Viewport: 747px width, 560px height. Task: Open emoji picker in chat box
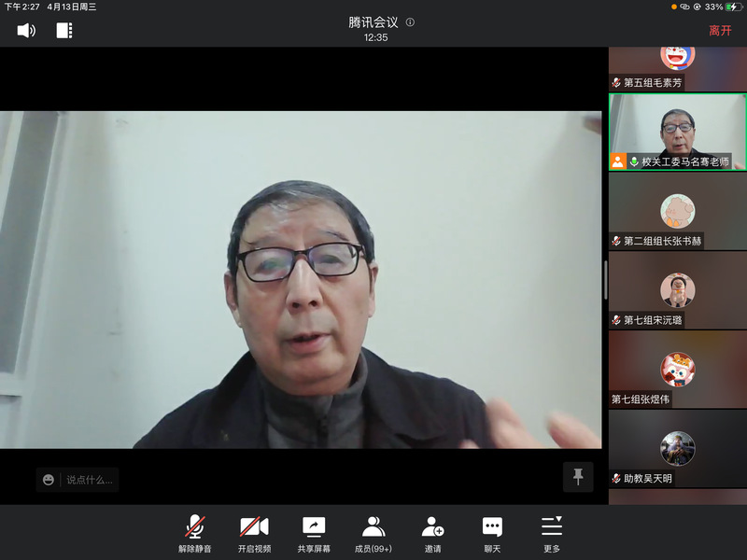(49, 480)
